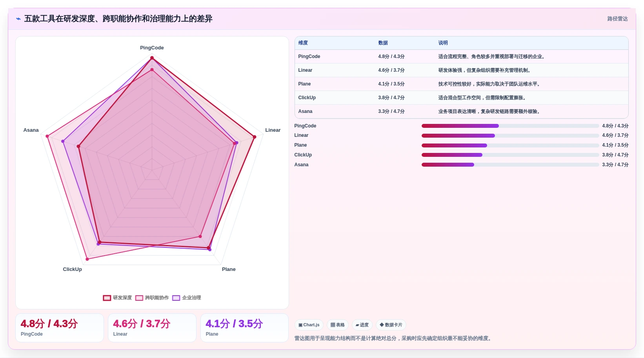Click the Plane axis label on radar
The height and width of the screenshot is (358, 644).
click(x=229, y=269)
